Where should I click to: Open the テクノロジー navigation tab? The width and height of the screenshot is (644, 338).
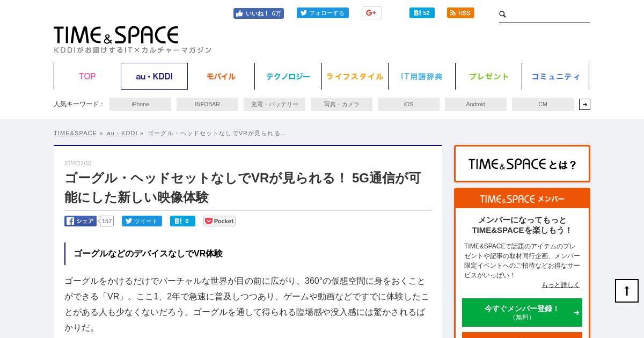[288, 76]
